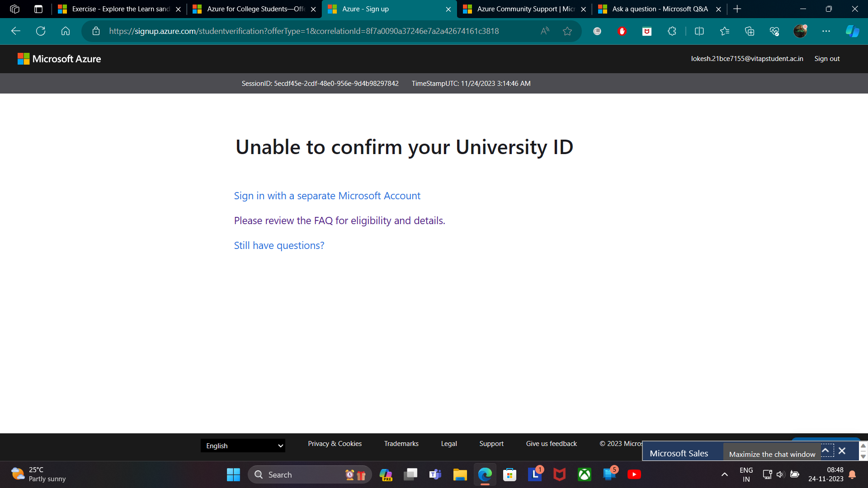Open the Favorites list
This screenshot has height=488, width=868.
click(x=725, y=31)
